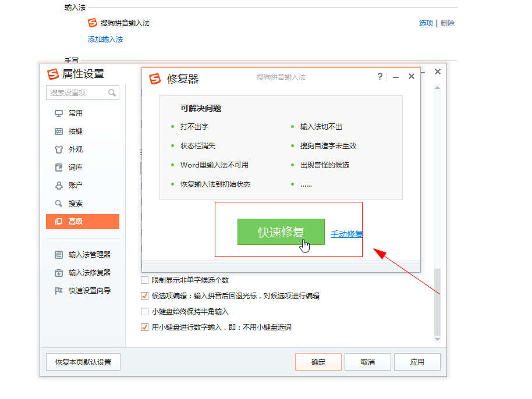Click the 删除 link for 搜狗拼音输入法
Screen dimensions: 532x399
[448, 23]
